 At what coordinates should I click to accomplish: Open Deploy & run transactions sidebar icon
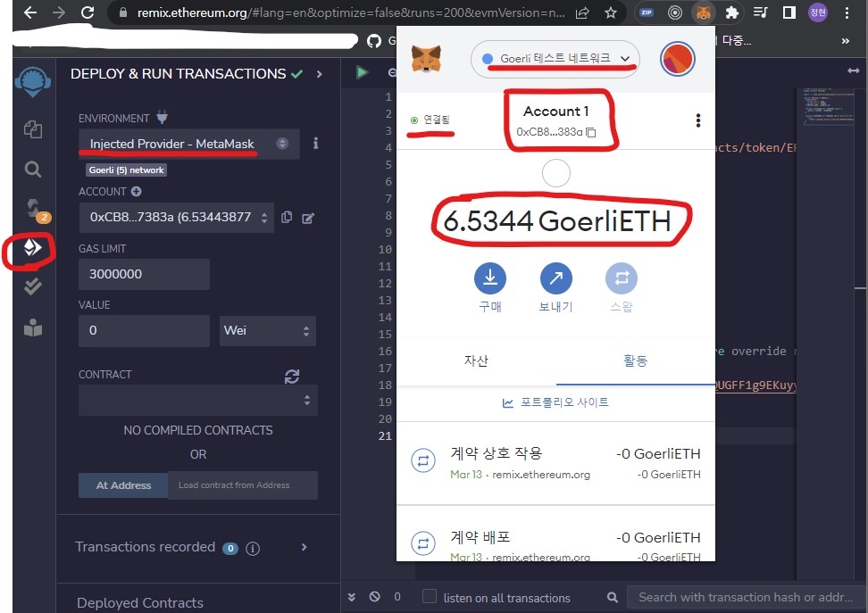33,247
